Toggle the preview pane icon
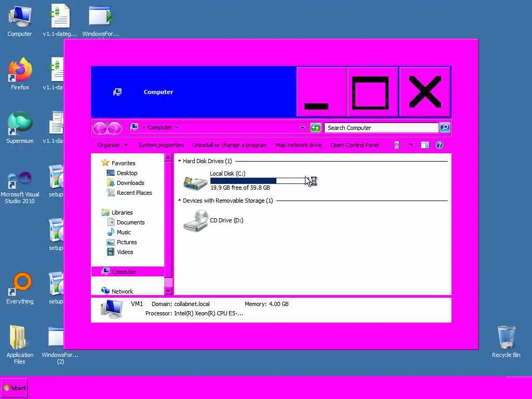This screenshot has height=399, width=532. [424, 145]
